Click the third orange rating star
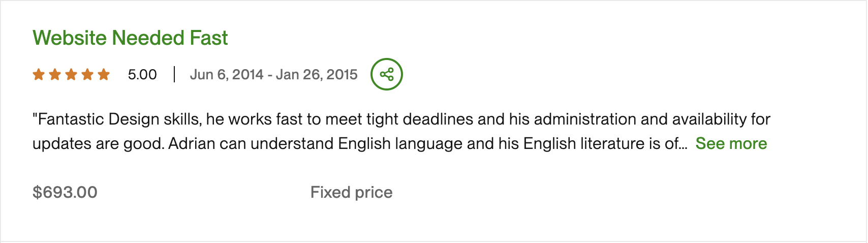 [71, 75]
